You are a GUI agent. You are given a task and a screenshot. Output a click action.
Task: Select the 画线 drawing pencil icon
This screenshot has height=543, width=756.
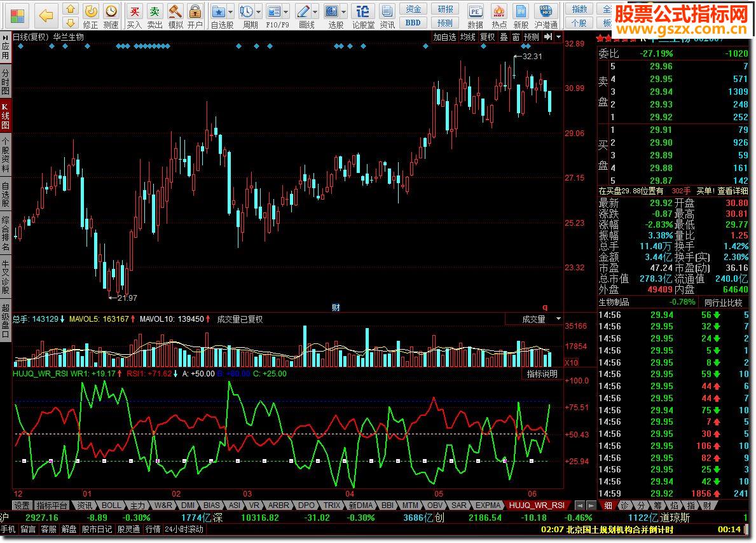(304, 16)
